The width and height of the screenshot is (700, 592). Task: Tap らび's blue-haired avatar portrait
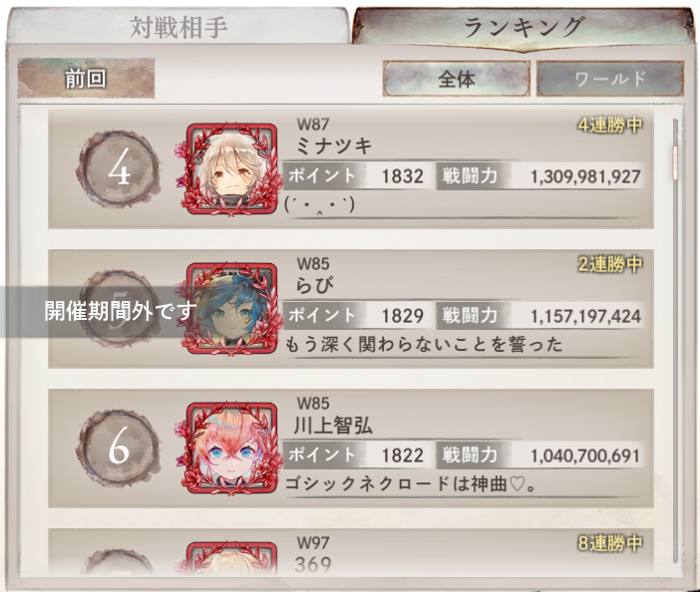pyautogui.click(x=230, y=308)
